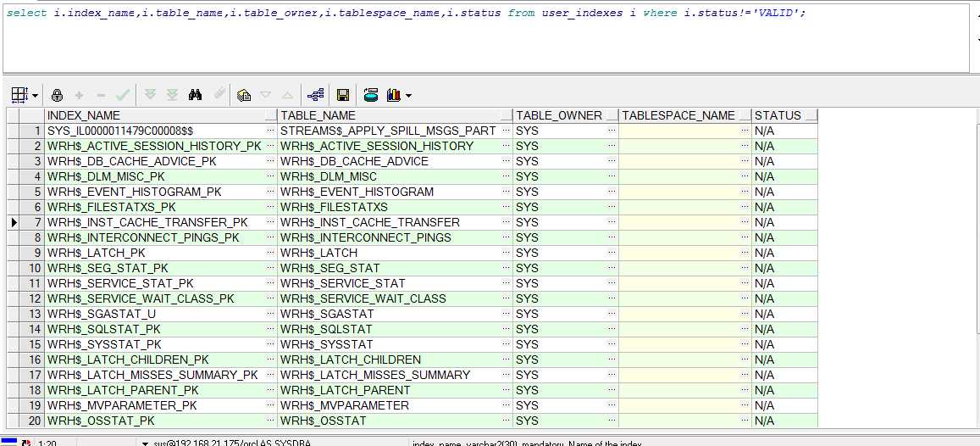The image size is (980, 446).
Task: Click the next record down triangle icon
Action: pyautogui.click(x=266, y=96)
